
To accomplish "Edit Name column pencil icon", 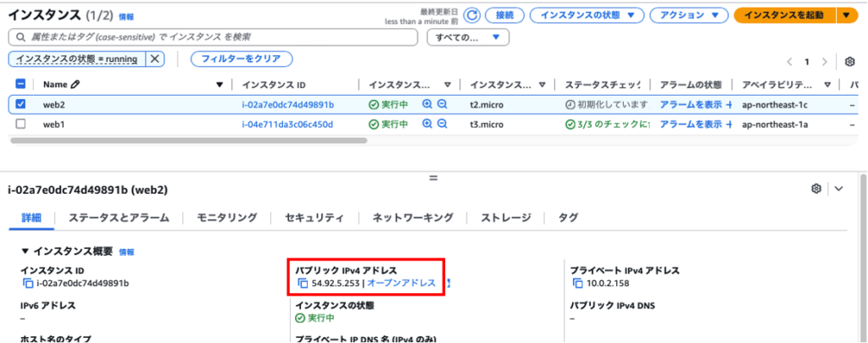I will click(75, 85).
